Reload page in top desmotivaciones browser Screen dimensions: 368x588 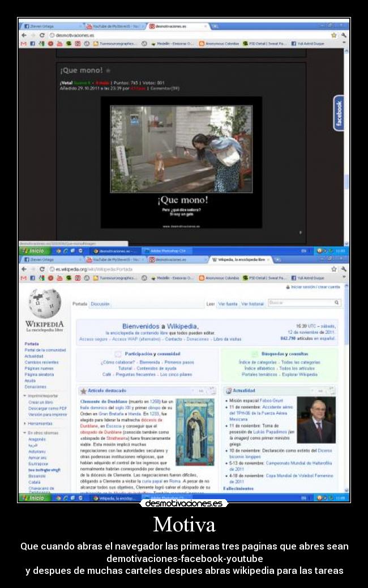coord(42,35)
